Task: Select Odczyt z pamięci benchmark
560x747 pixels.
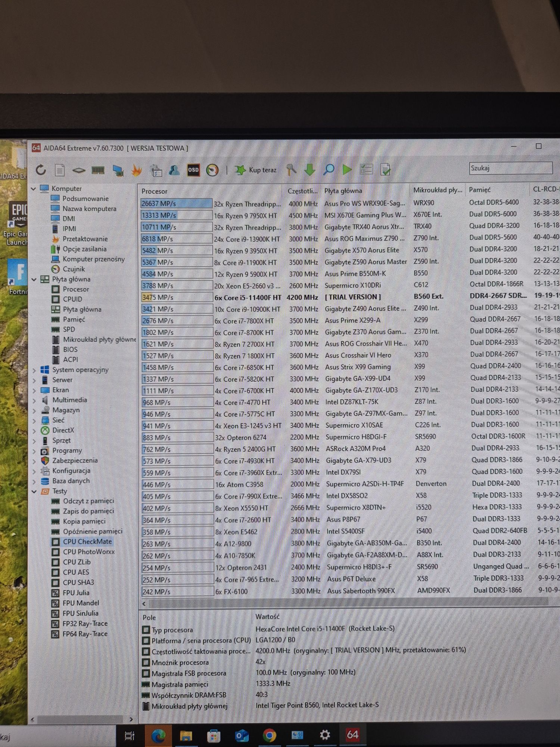Action: 88,501
